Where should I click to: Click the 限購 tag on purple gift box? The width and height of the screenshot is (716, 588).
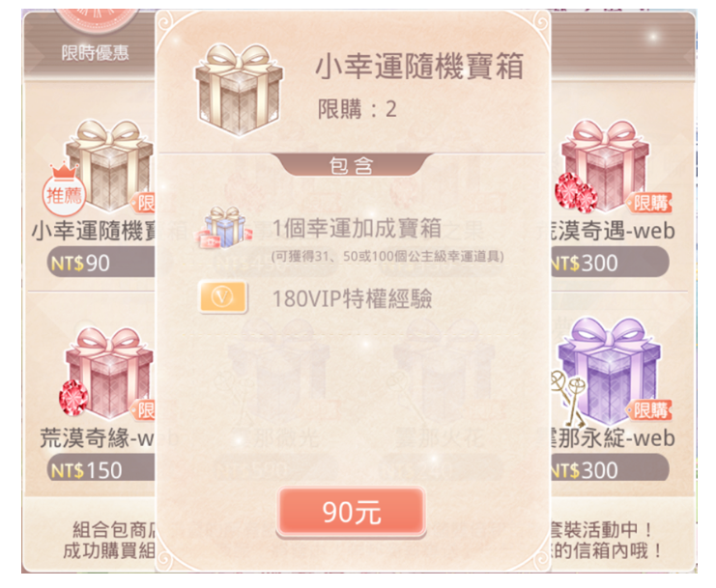(648, 409)
